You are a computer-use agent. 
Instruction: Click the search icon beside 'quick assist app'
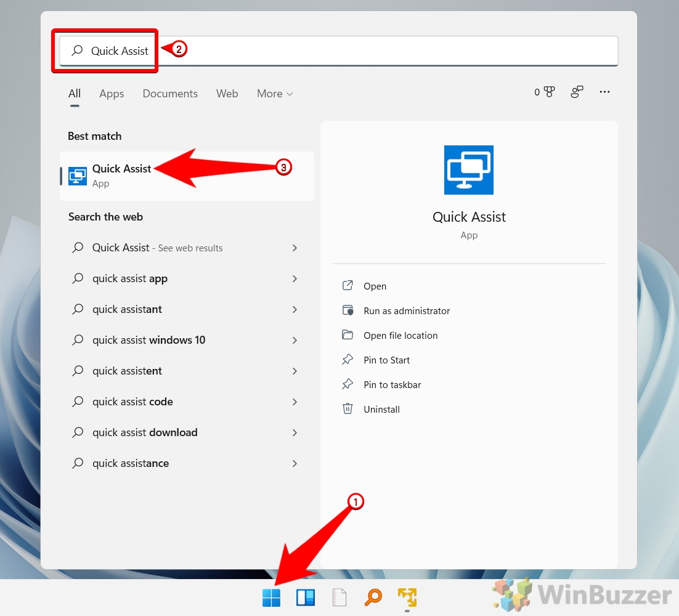[78, 278]
